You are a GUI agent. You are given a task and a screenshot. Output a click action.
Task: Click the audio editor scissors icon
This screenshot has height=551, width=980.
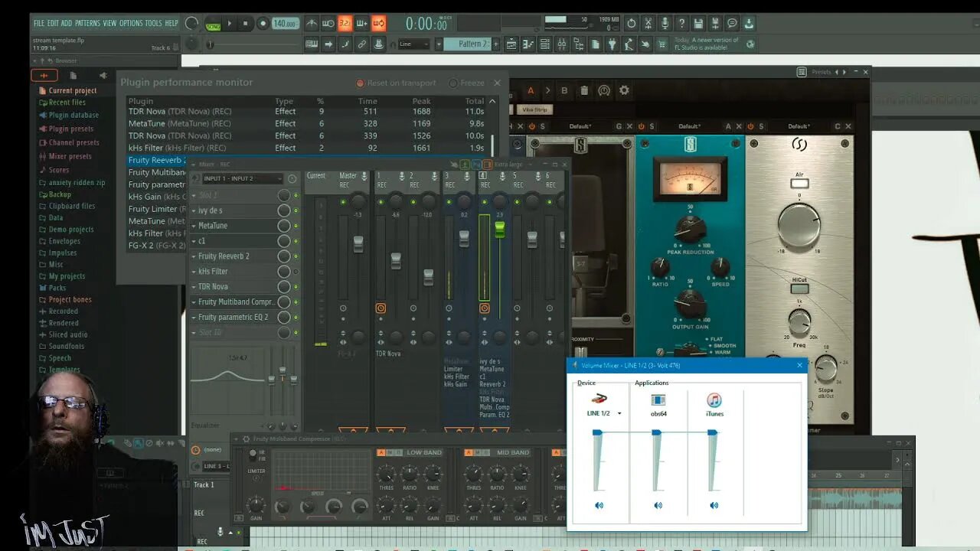[648, 24]
